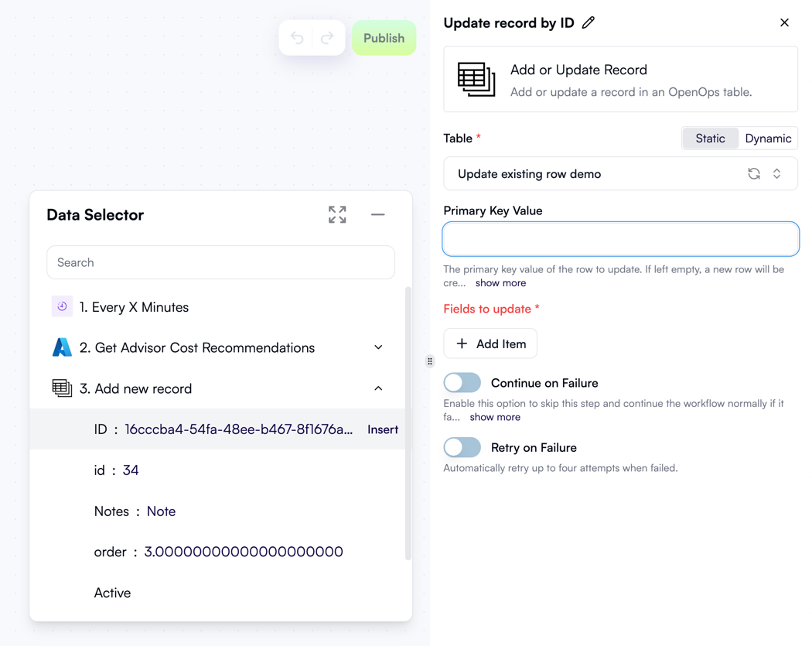Expand Data Selector to fullscreen via expand icon
Image resolution: width=812 pixels, height=646 pixels.
click(336, 214)
